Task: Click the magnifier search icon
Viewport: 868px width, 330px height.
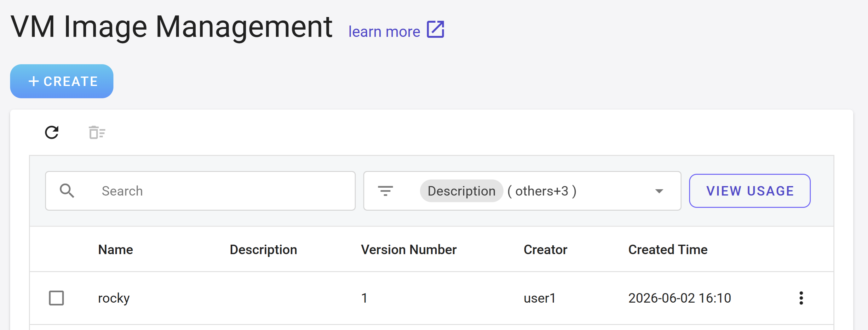Action: pos(67,191)
